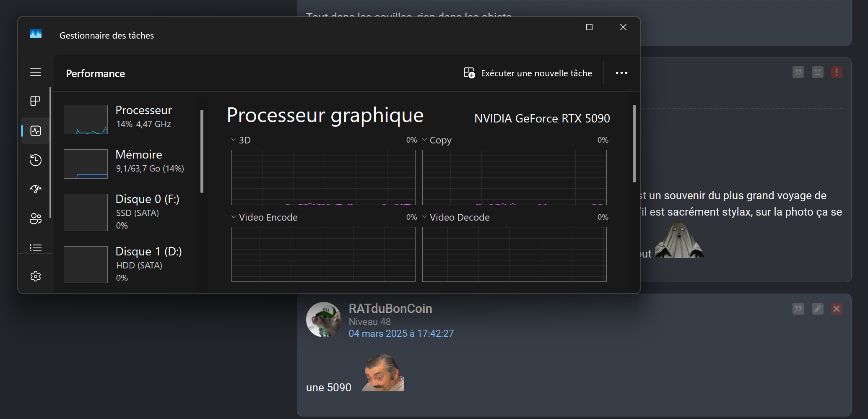Screen dimensions: 868x419
Task: Click Exécuter une nouvelle tâche button
Action: (x=528, y=73)
